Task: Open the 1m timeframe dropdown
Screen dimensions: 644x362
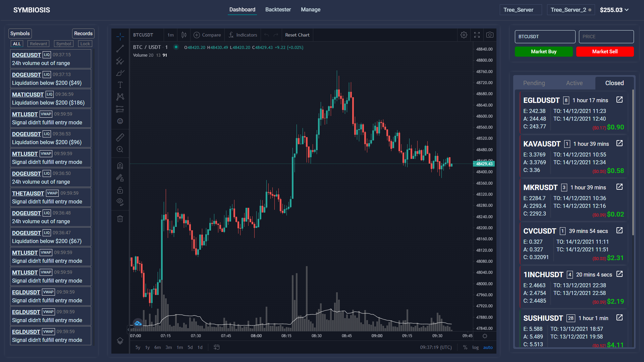Action: pyautogui.click(x=170, y=35)
